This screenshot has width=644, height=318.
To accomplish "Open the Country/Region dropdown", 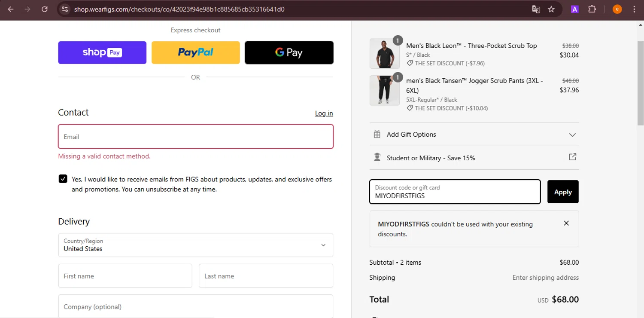I will [x=195, y=245].
